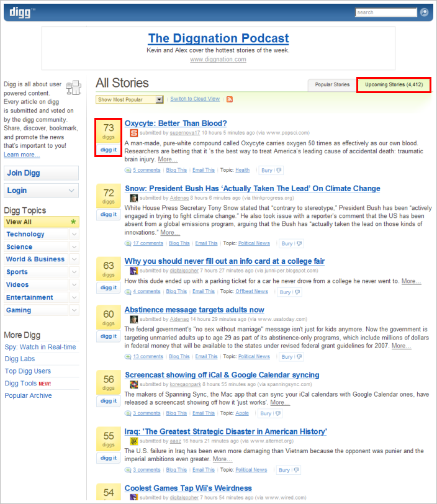Expand the World & Business topic chevron

tap(74, 259)
